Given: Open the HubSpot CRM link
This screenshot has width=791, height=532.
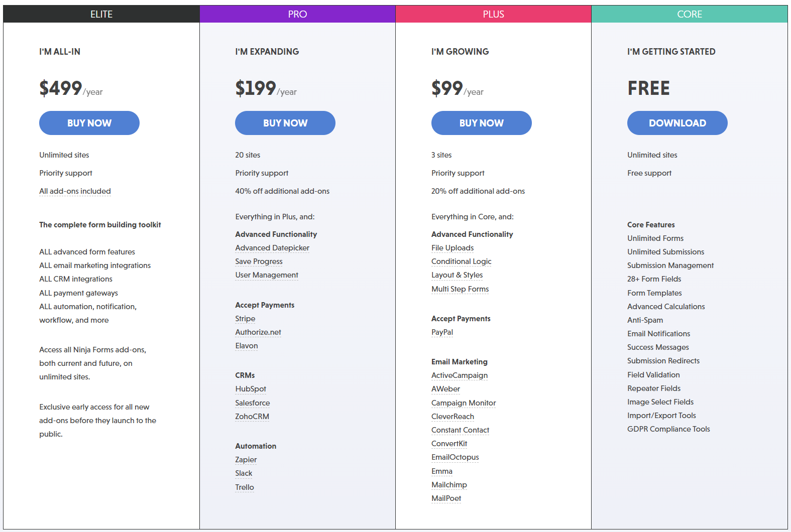Looking at the screenshot, I should pyautogui.click(x=250, y=388).
